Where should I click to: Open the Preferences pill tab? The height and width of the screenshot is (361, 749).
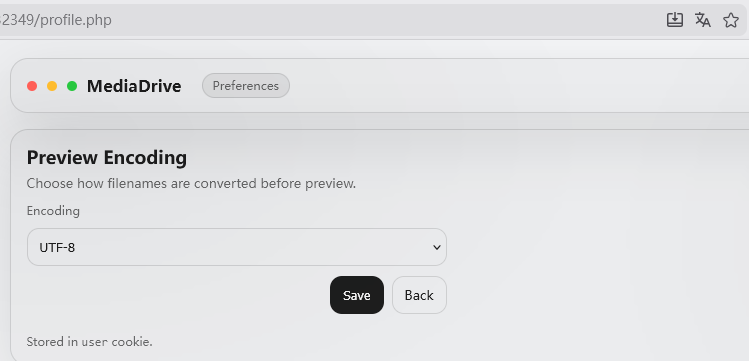[x=246, y=86]
